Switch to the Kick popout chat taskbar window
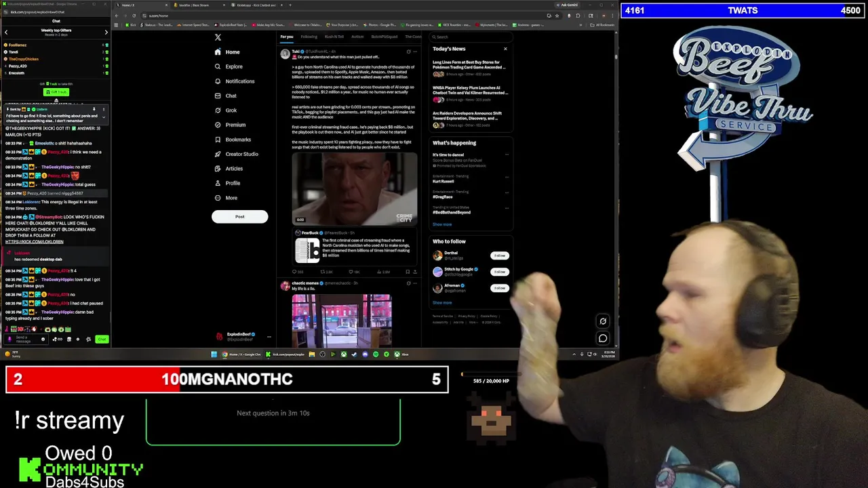The width and height of the screenshot is (868, 488). tap(286, 354)
